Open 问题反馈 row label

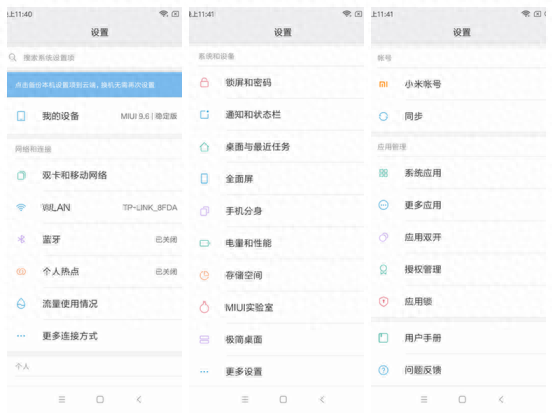tap(423, 370)
